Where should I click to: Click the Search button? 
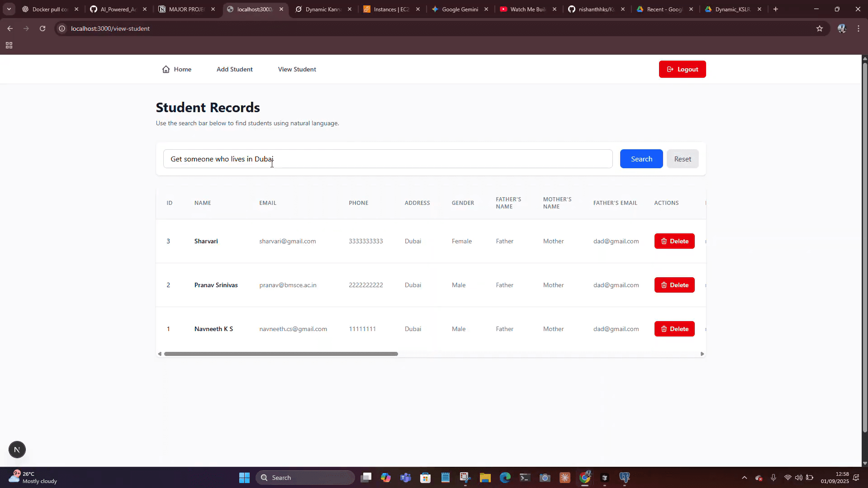click(x=641, y=159)
